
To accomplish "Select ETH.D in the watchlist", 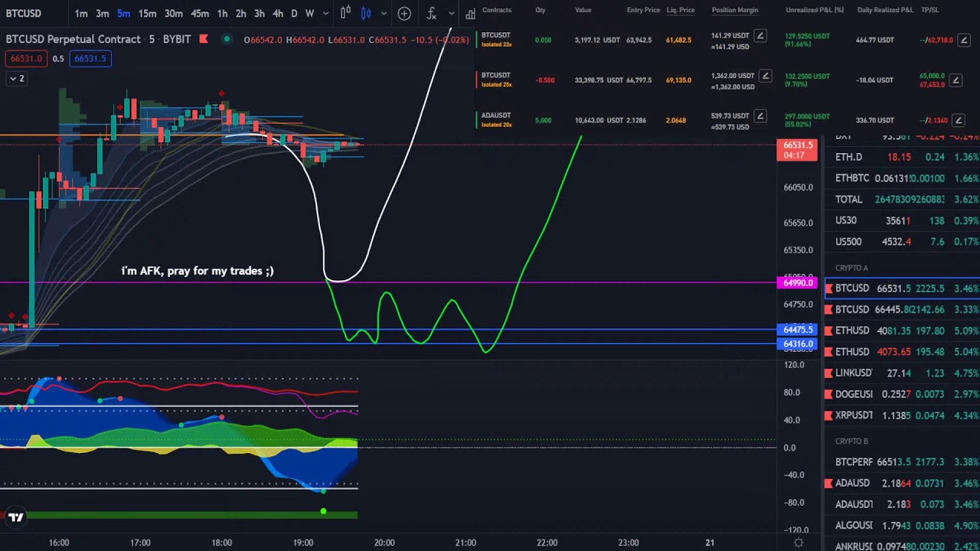I will point(902,157).
